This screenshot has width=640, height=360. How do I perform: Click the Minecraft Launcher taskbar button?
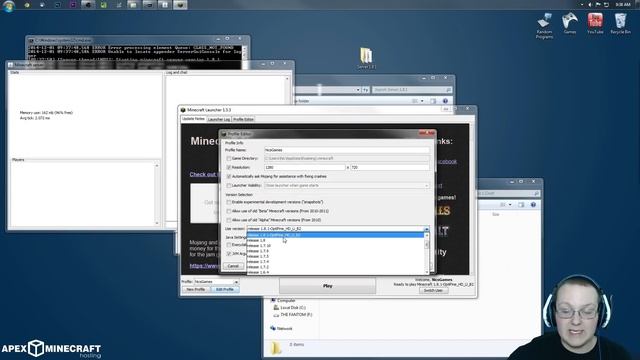coord(180,5)
